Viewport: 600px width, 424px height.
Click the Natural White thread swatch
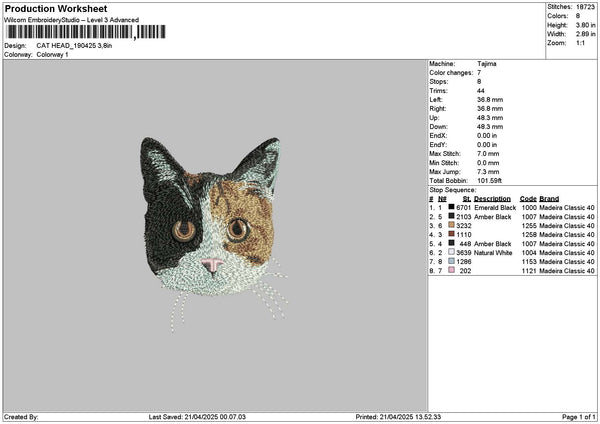pyautogui.click(x=452, y=252)
